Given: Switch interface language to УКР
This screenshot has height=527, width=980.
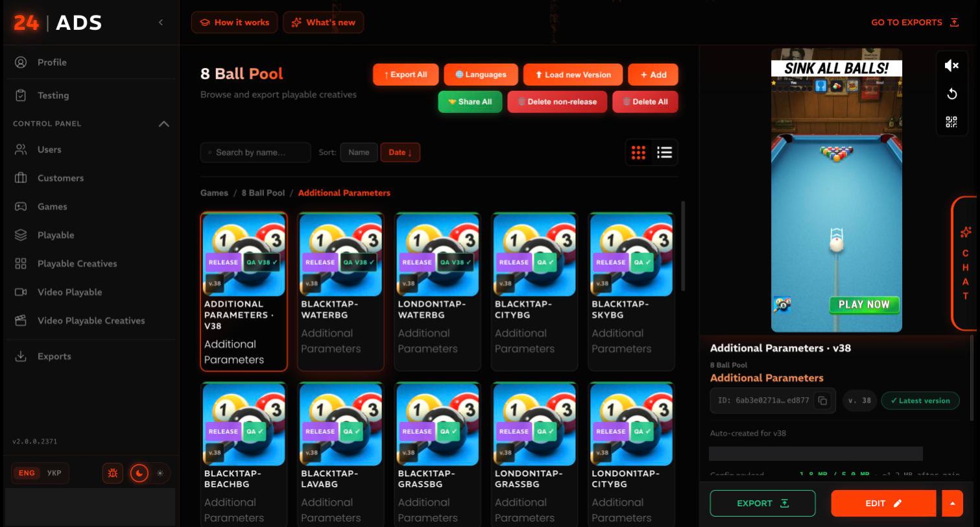Looking at the screenshot, I should pyautogui.click(x=54, y=473).
